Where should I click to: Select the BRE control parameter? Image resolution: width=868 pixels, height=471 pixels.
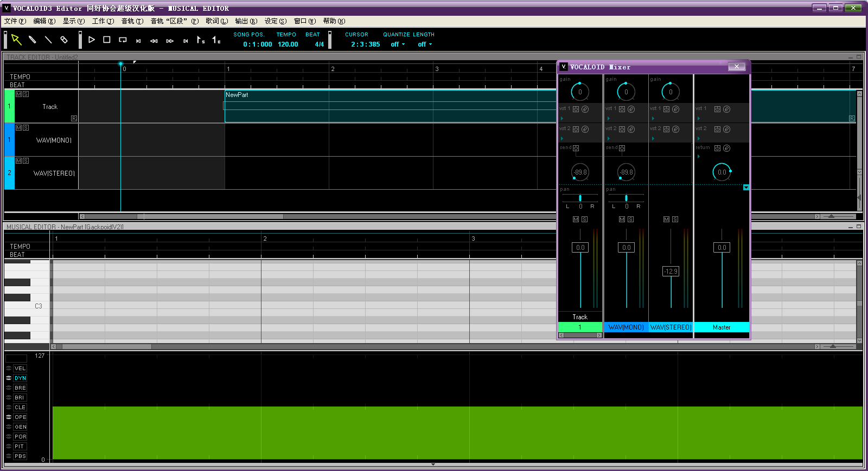pyautogui.click(x=20, y=388)
